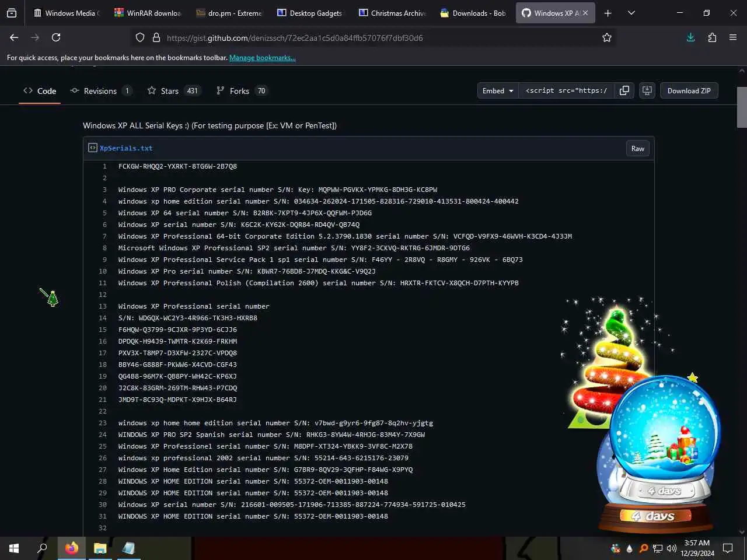Bookmark this page with the star icon
The width and height of the screenshot is (747, 560).
[x=607, y=37]
